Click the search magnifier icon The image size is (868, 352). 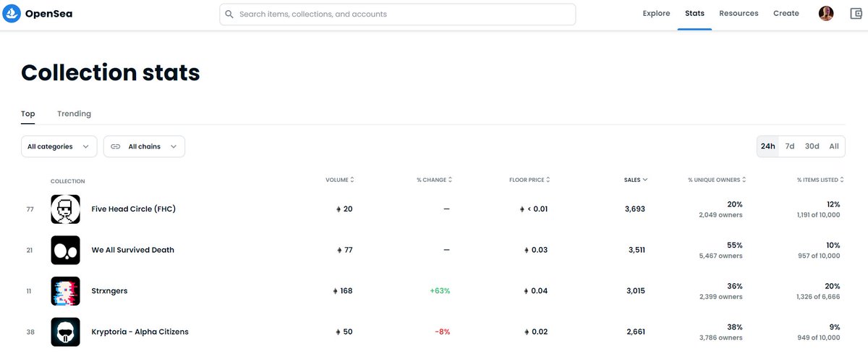pyautogui.click(x=229, y=14)
